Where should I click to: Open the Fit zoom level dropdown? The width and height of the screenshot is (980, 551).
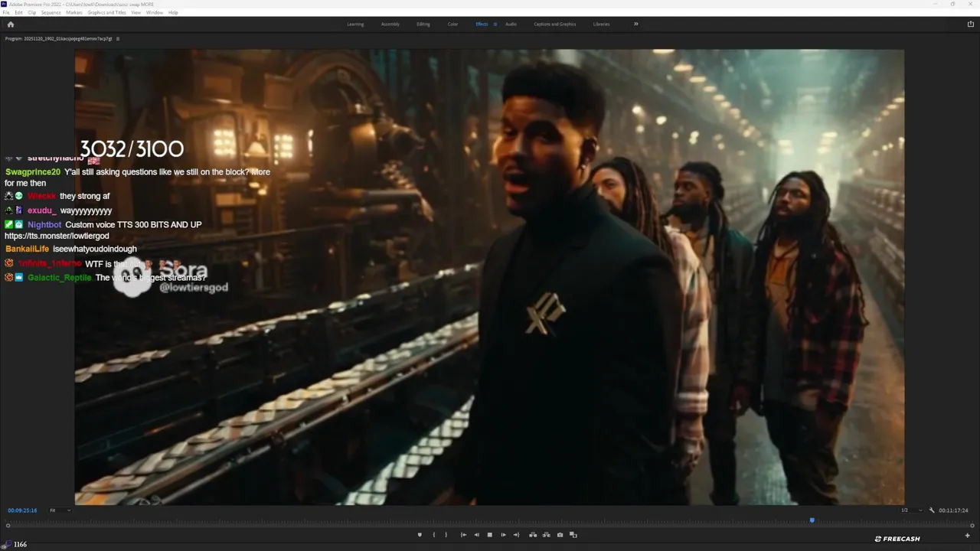coord(60,510)
